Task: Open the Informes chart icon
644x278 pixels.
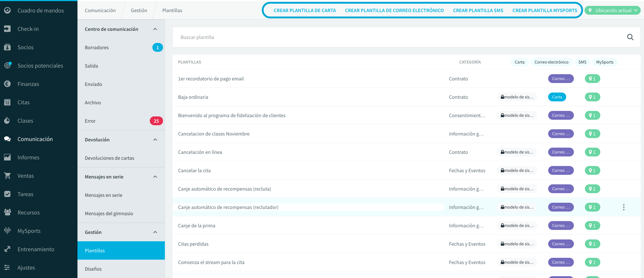Action: pos(7,158)
